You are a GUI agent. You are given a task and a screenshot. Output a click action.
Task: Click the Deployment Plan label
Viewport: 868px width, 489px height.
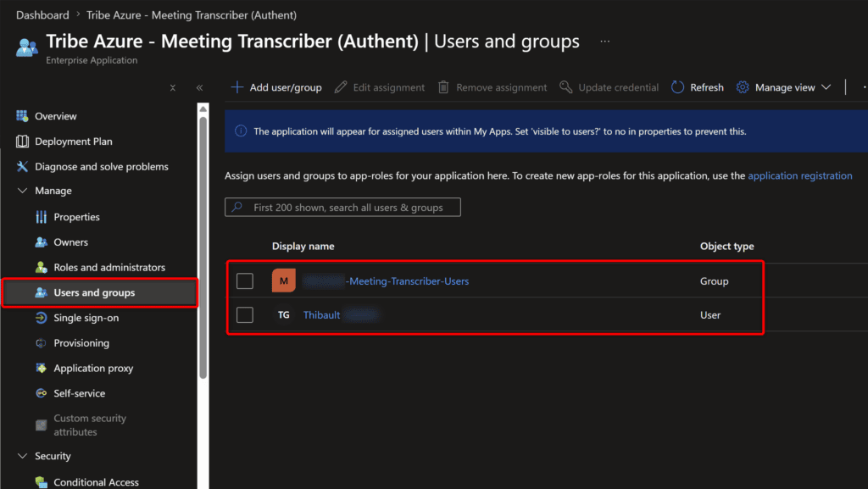coord(74,142)
